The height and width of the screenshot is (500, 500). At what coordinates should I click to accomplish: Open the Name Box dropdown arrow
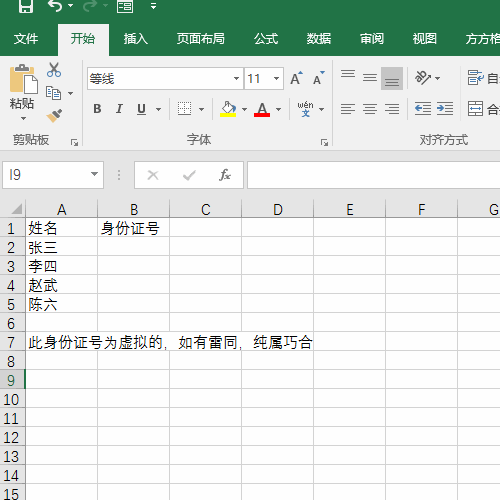pyautogui.click(x=94, y=174)
